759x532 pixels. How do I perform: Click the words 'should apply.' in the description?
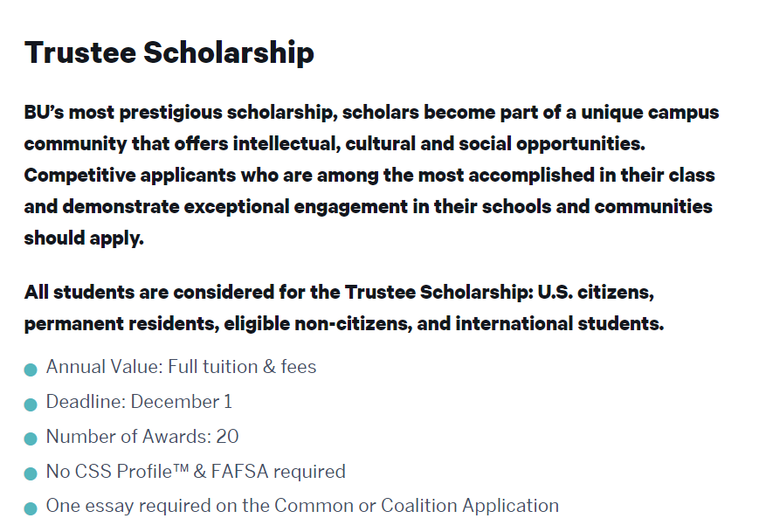click(x=84, y=238)
